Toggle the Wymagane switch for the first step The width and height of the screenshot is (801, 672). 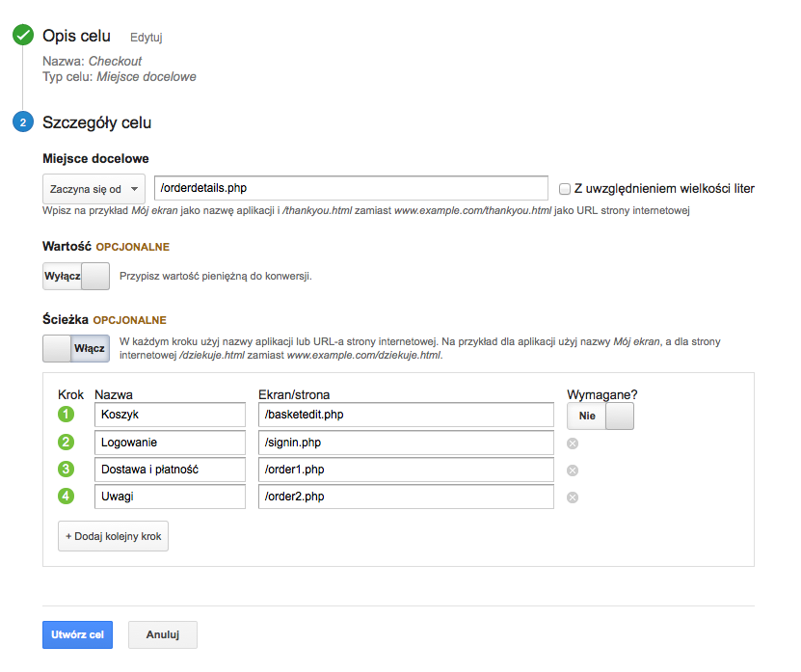click(x=601, y=416)
